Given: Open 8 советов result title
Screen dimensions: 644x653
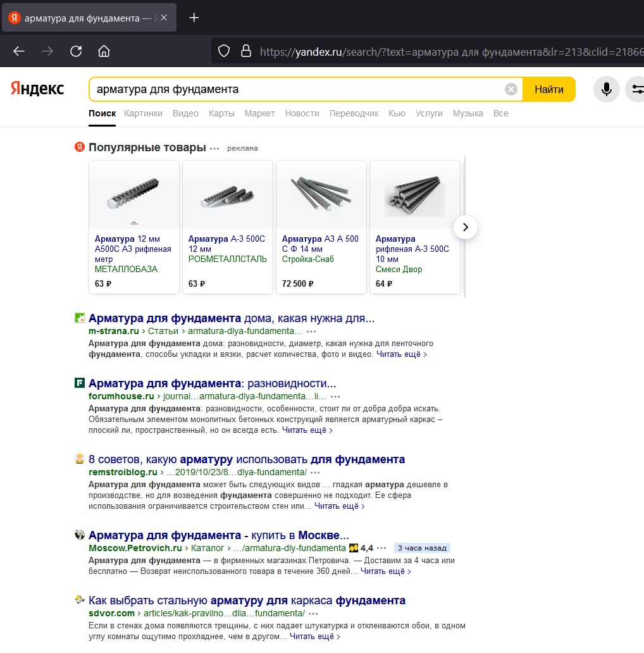Looking at the screenshot, I should (x=247, y=459).
